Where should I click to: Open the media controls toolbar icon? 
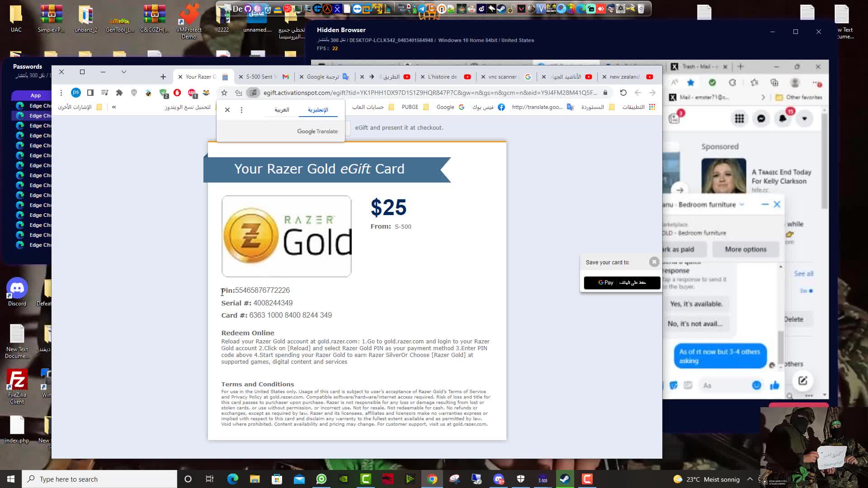[104, 93]
